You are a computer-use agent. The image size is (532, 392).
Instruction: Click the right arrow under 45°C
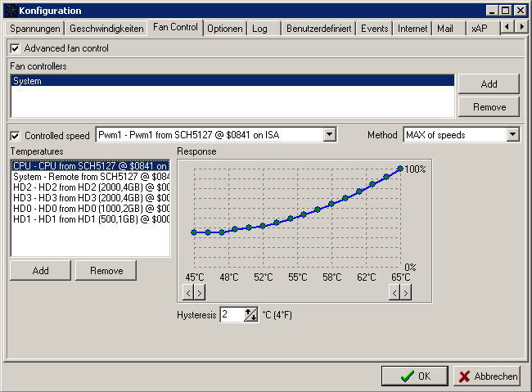tap(200, 292)
